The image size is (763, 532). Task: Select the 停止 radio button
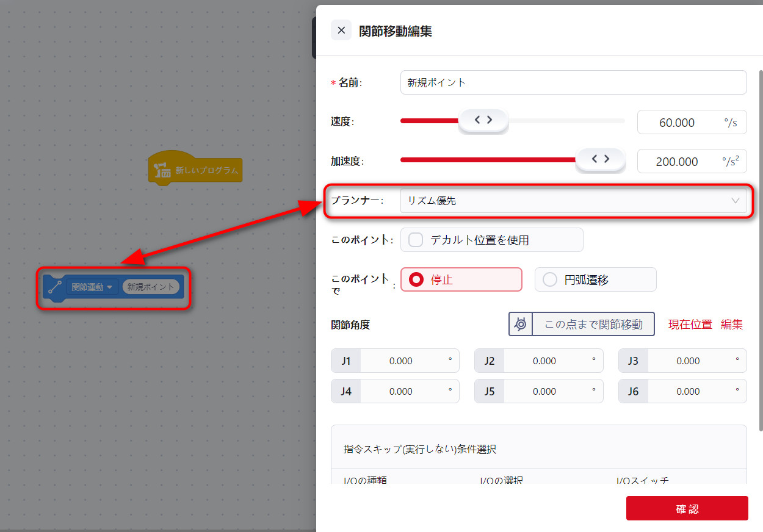tap(417, 279)
